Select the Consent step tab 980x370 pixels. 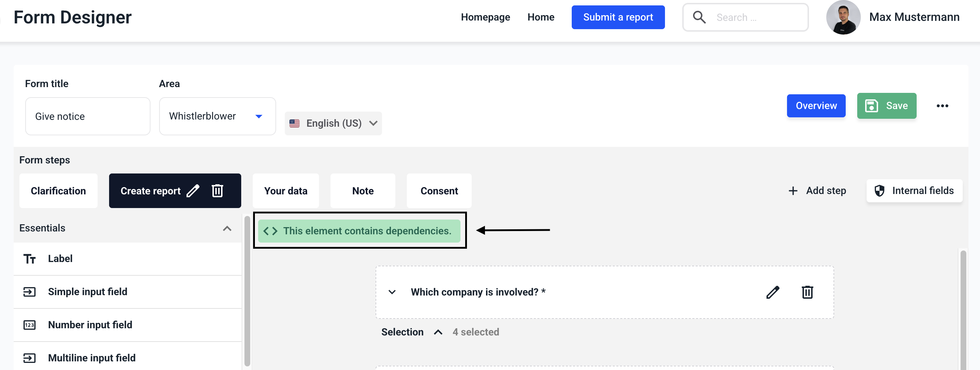tap(439, 191)
